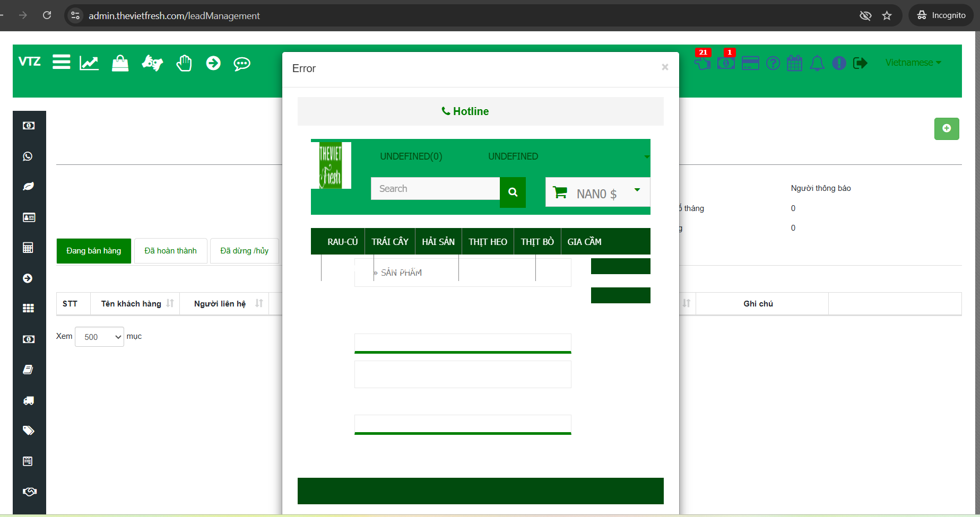The width and height of the screenshot is (980, 517).
Task: Click the notification bell icon
Action: coord(817,63)
